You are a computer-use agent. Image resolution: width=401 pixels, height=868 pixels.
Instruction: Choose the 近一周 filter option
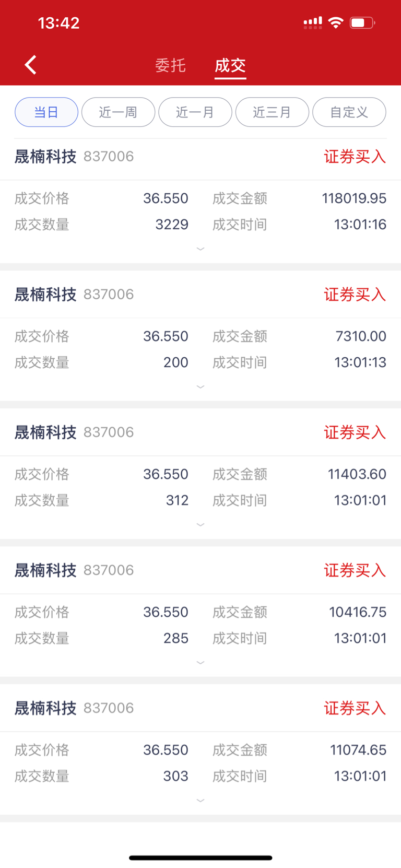coord(118,112)
